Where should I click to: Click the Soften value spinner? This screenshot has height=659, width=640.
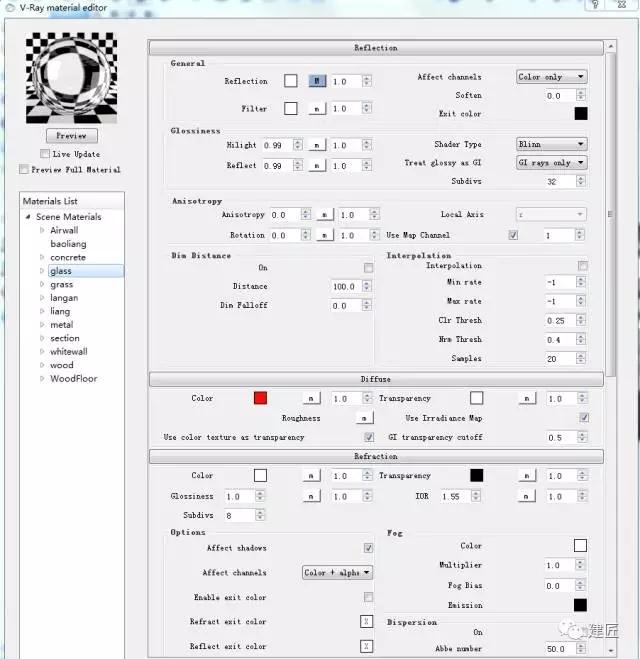click(581, 95)
